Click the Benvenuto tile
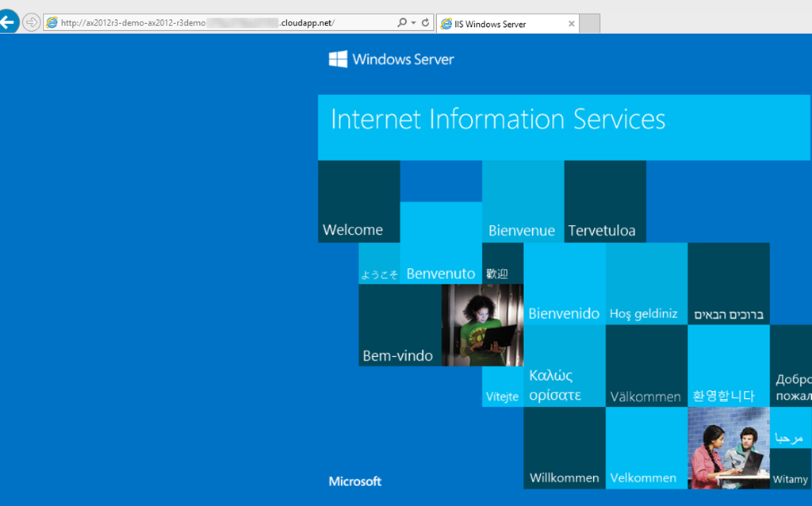Screen dimensions: 812x506 tap(440, 243)
